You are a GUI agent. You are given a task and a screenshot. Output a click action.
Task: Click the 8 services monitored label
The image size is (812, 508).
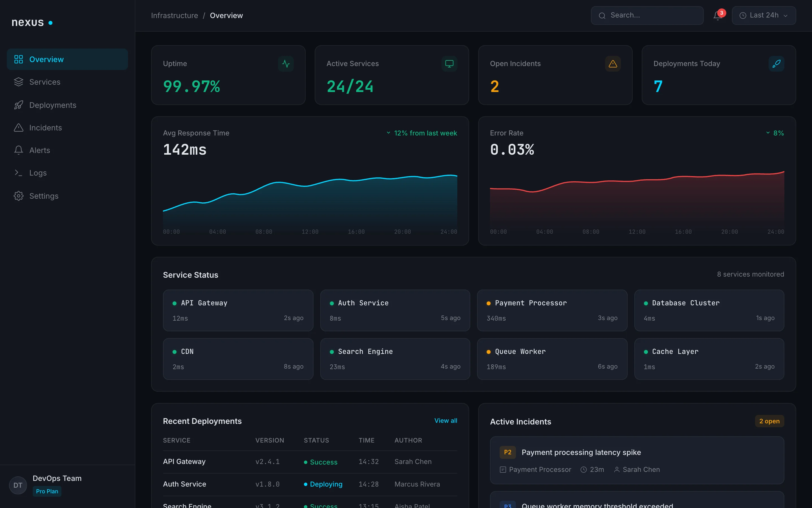click(751, 274)
